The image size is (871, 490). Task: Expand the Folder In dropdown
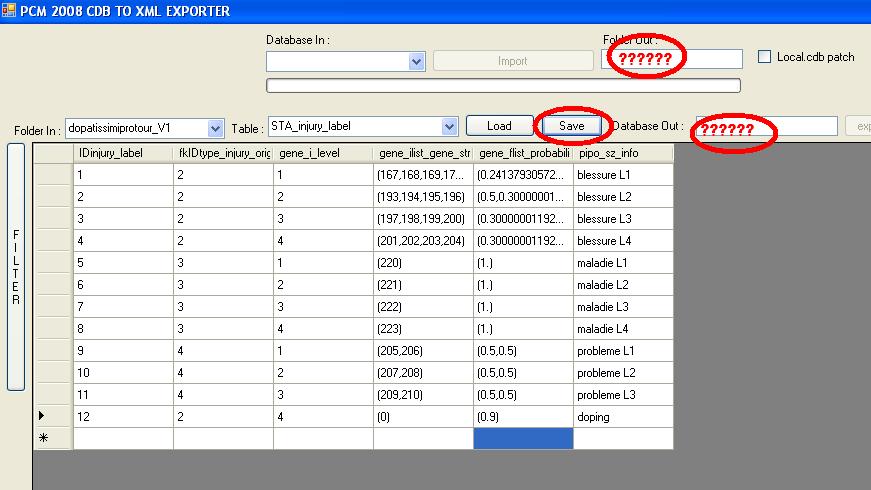click(x=215, y=128)
